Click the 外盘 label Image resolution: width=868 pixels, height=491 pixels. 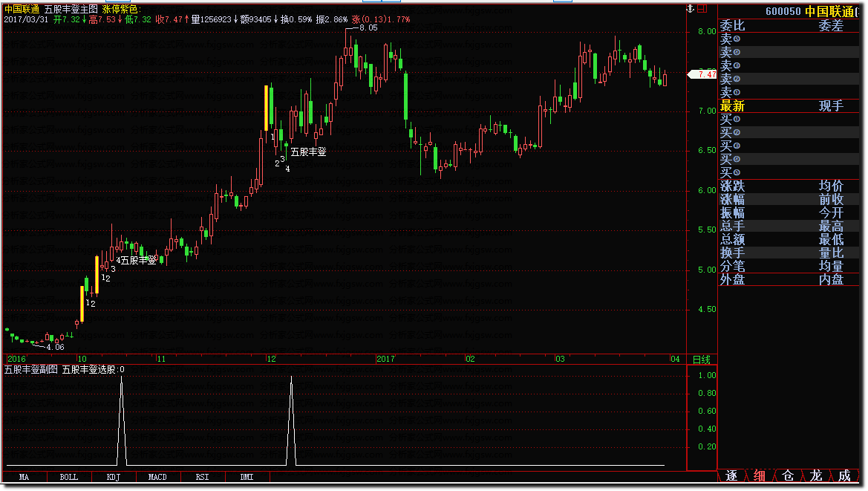732,279
